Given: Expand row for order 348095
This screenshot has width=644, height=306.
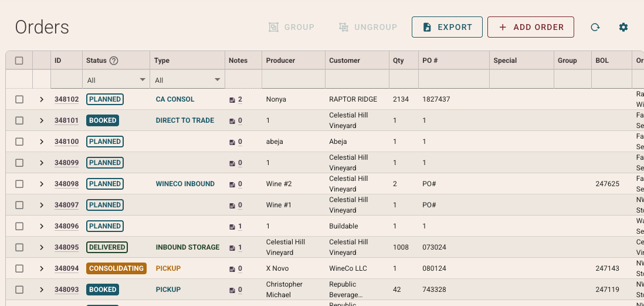Looking at the screenshot, I should pos(42,247).
